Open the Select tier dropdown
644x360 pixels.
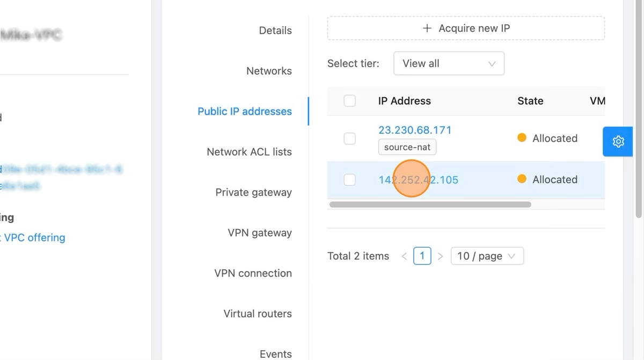click(449, 63)
